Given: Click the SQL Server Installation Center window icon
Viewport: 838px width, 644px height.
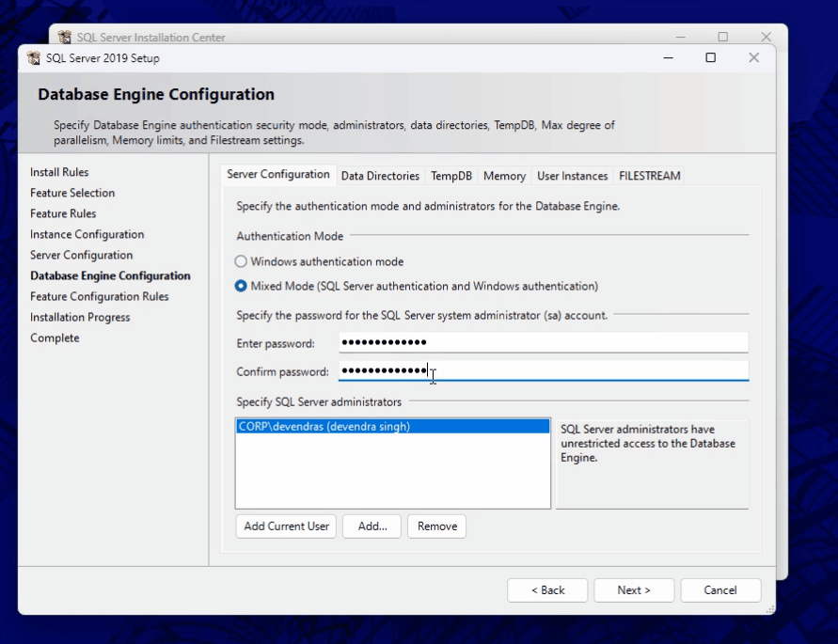Looking at the screenshot, I should (64, 38).
